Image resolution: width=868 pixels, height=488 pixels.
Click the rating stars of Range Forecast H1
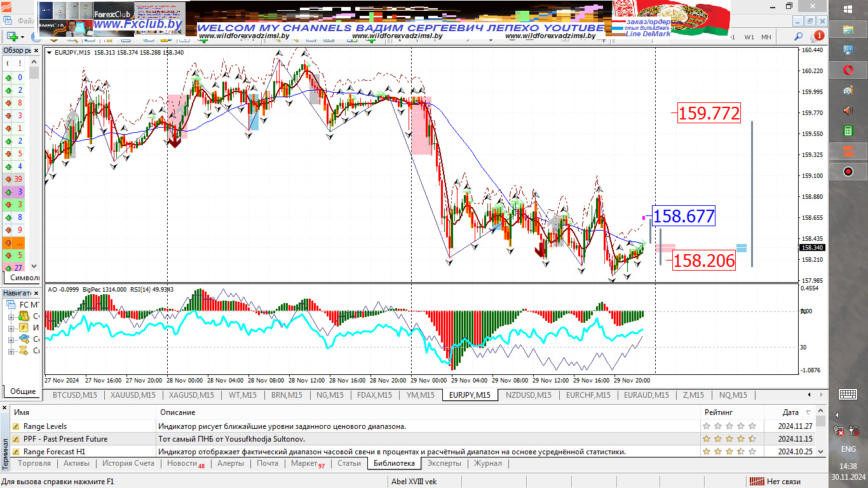729,452
